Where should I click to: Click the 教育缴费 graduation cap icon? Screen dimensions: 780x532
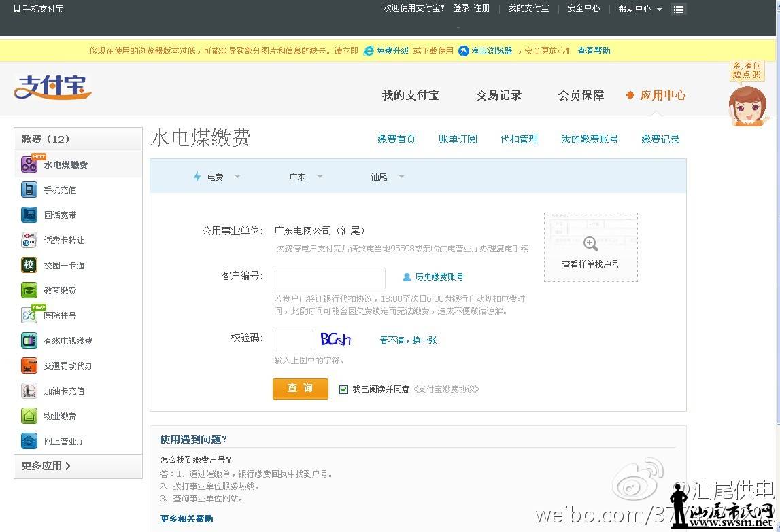tap(29, 290)
